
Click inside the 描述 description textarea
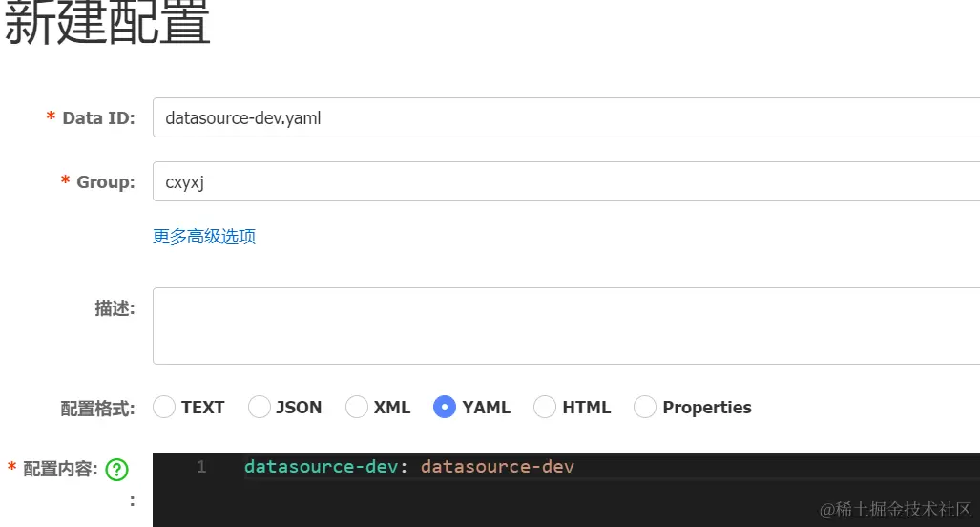(563, 326)
